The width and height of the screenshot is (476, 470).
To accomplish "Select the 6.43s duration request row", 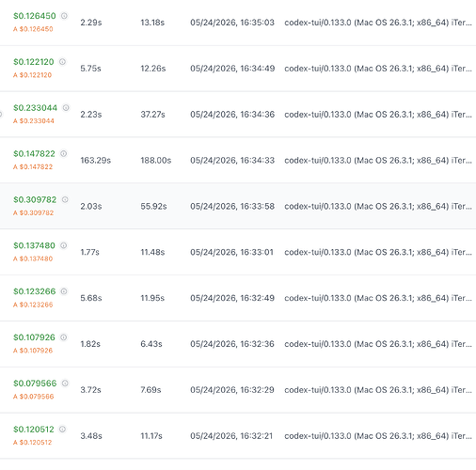I will pos(238,344).
